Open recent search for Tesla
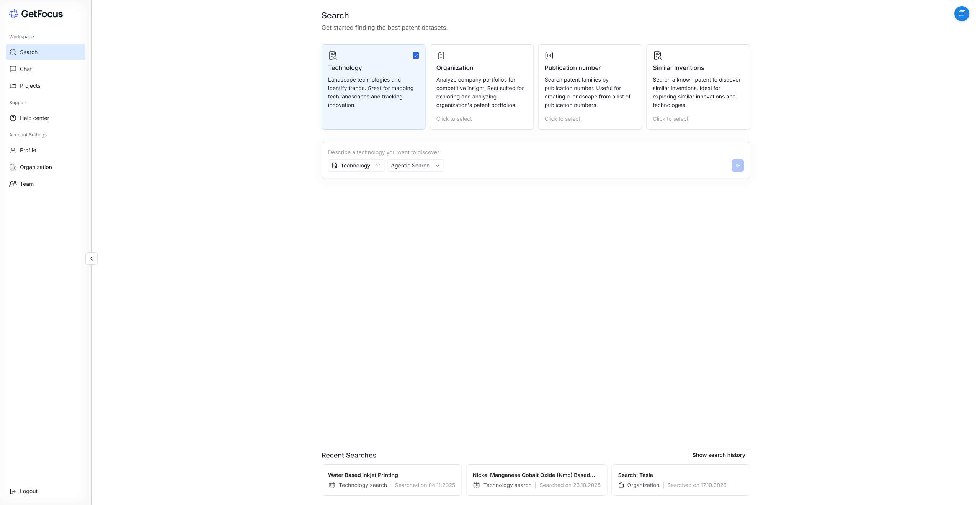 680,480
